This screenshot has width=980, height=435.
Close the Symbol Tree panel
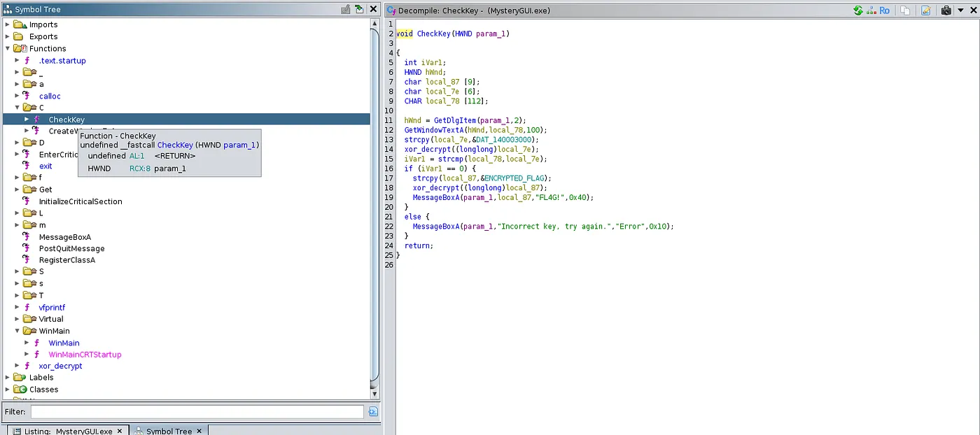click(x=373, y=10)
